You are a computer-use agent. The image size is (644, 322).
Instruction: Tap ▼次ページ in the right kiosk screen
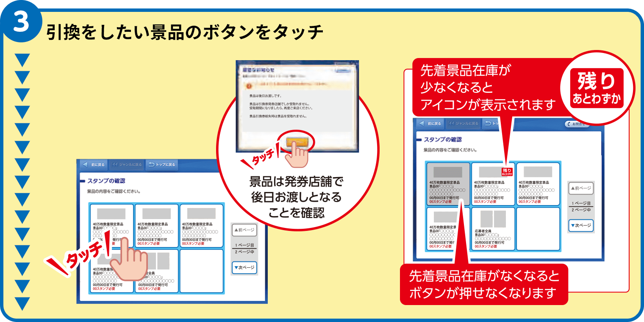click(x=581, y=225)
